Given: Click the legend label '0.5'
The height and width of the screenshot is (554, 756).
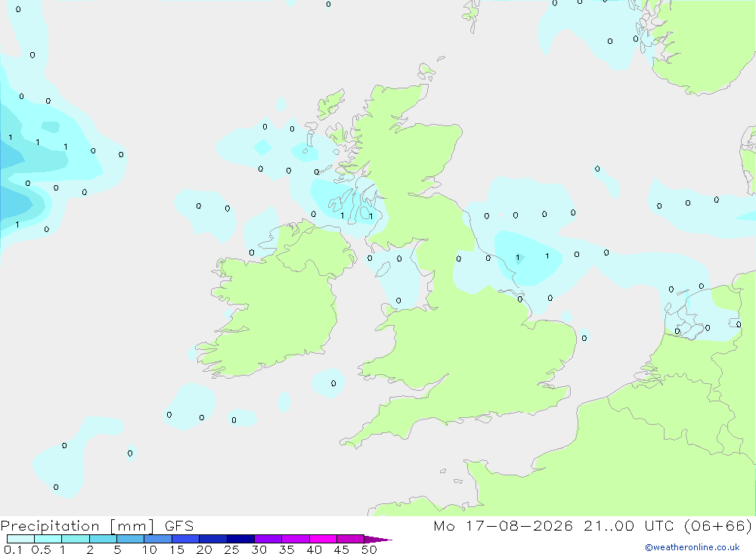Looking at the screenshot, I should (x=41, y=549).
